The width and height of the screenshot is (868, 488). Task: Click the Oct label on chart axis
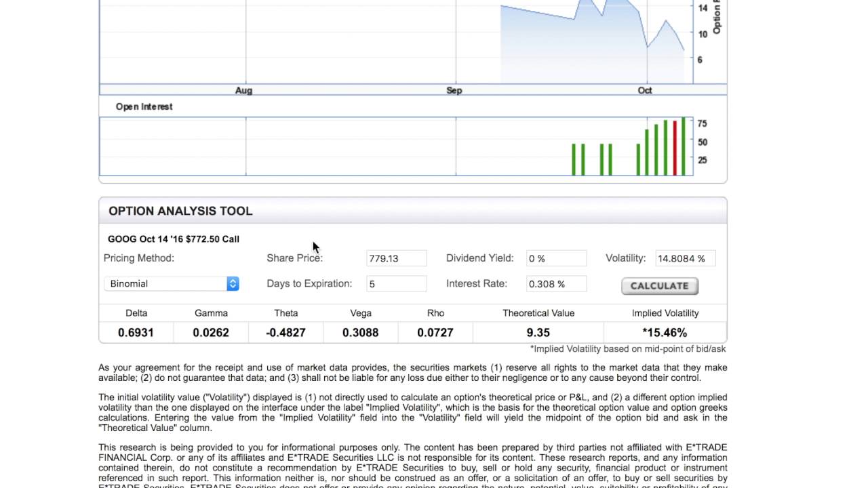coord(645,90)
